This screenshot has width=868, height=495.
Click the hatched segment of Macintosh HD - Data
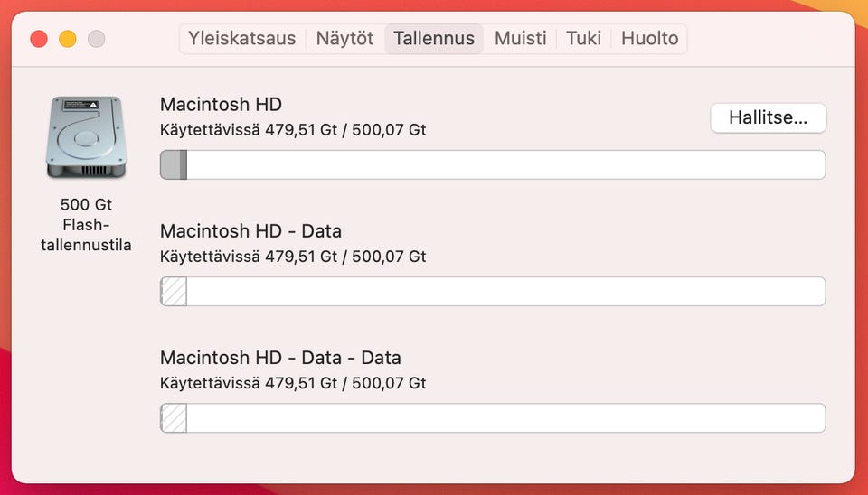click(174, 292)
